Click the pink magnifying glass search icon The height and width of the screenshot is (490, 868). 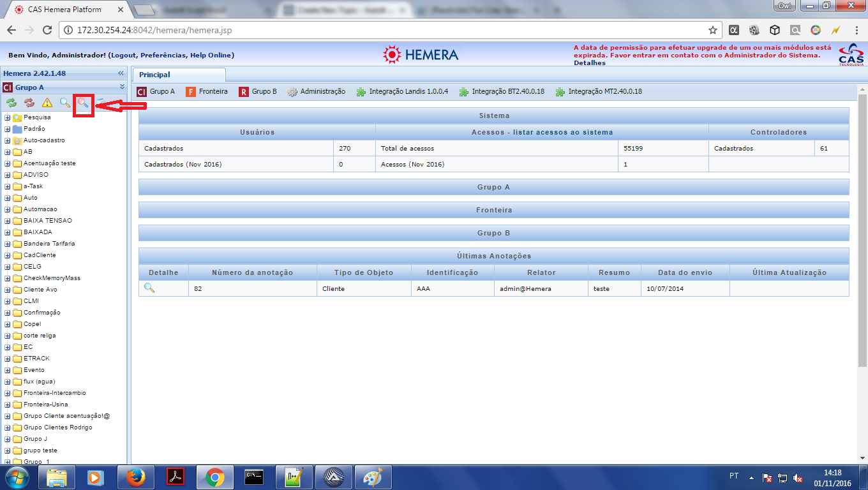83,102
